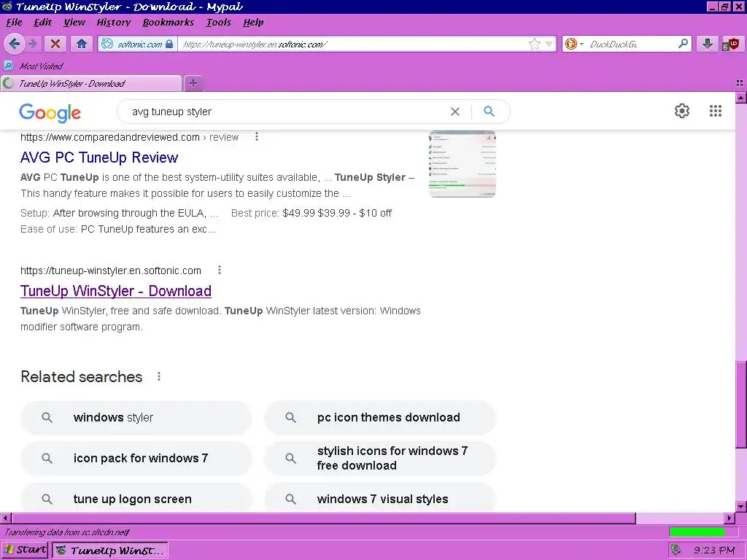Image resolution: width=747 pixels, height=560 pixels.
Task: Open the Downloads arrow button
Action: 708,44
